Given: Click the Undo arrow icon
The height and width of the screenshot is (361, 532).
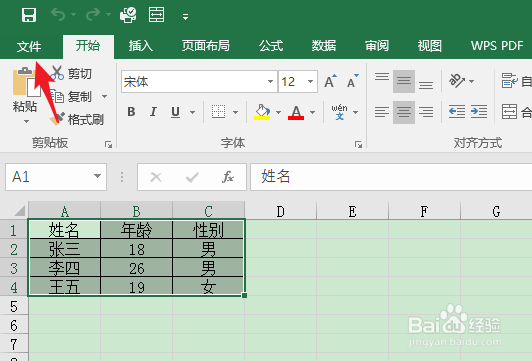Looking at the screenshot, I should (x=58, y=15).
